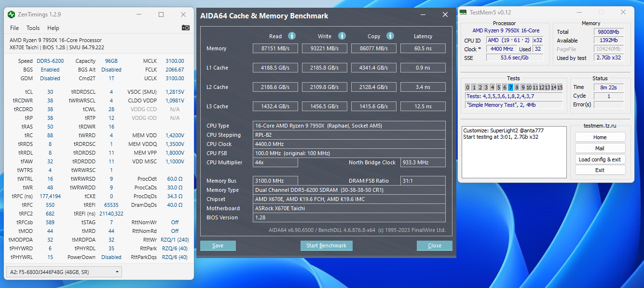Take screenshot with ZenTimings camera icon
This screenshot has width=644, height=288.
click(185, 28)
